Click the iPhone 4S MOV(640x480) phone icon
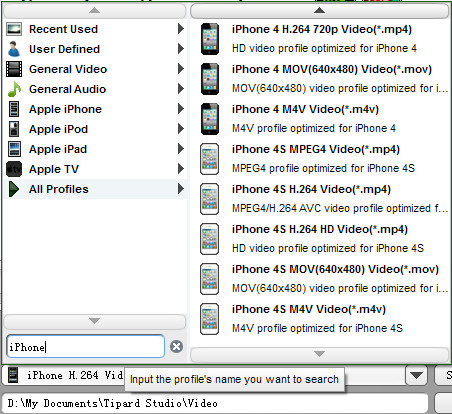Image resolution: width=452 pixels, height=414 pixels. pyautogui.click(x=209, y=279)
